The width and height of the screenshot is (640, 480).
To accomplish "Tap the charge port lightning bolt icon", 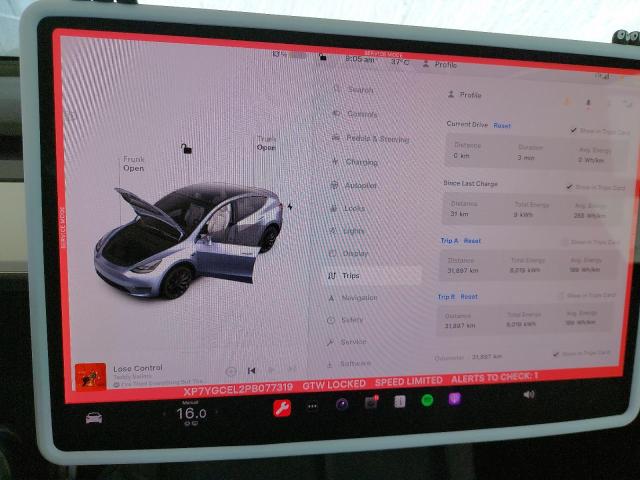I will coord(290,207).
